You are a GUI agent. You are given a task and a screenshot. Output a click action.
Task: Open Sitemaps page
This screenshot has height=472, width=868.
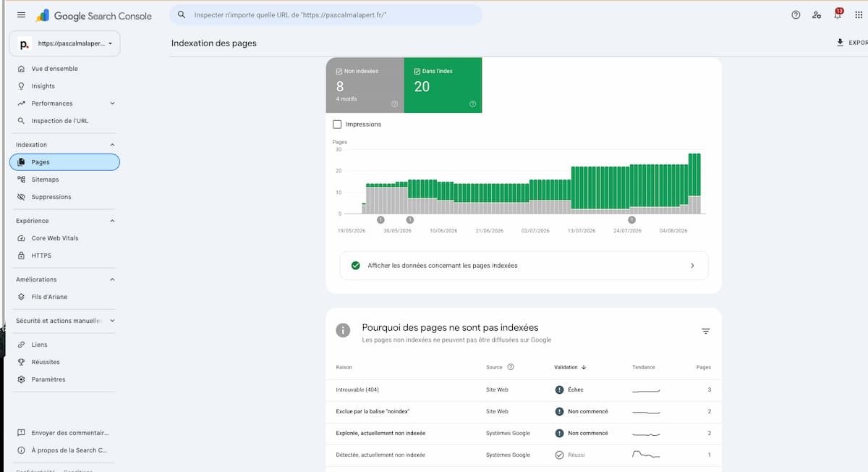(x=65, y=180)
